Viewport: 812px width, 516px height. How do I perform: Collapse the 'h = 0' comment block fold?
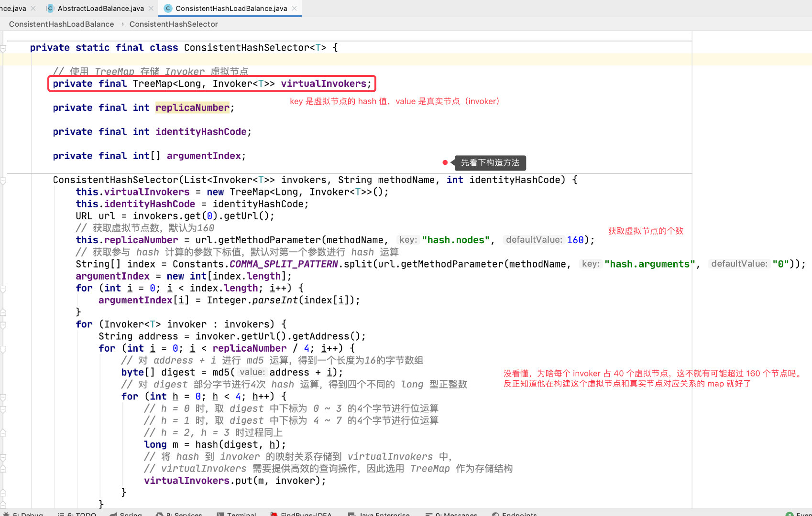coord(3,409)
